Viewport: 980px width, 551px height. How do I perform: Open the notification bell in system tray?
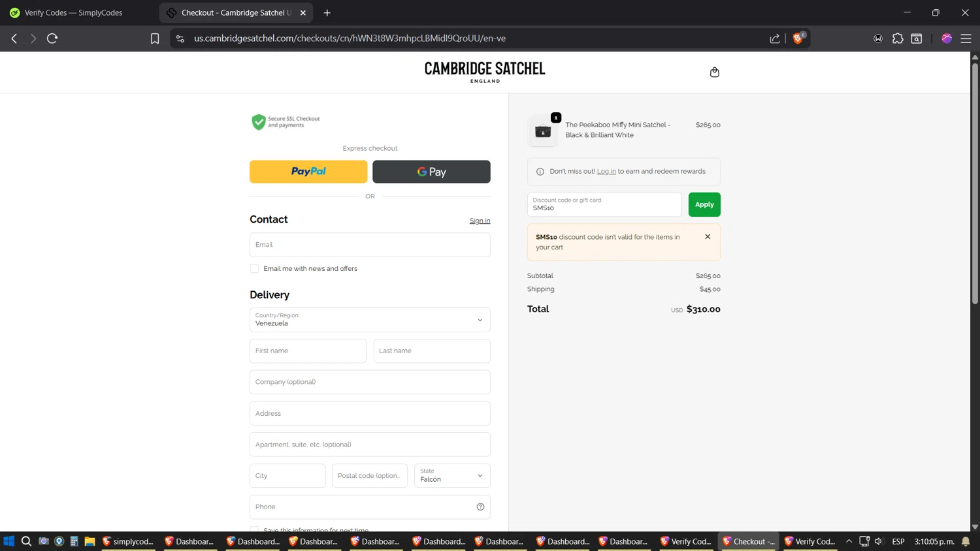[x=966, y=541]
